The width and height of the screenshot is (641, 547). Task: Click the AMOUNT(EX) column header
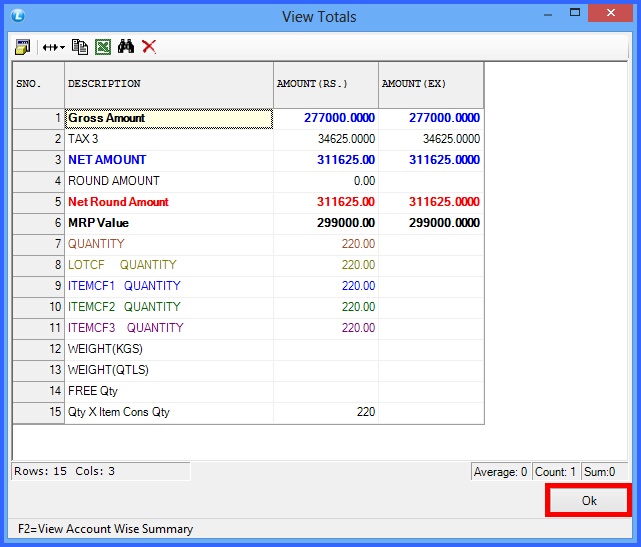[x=431, y=85]
